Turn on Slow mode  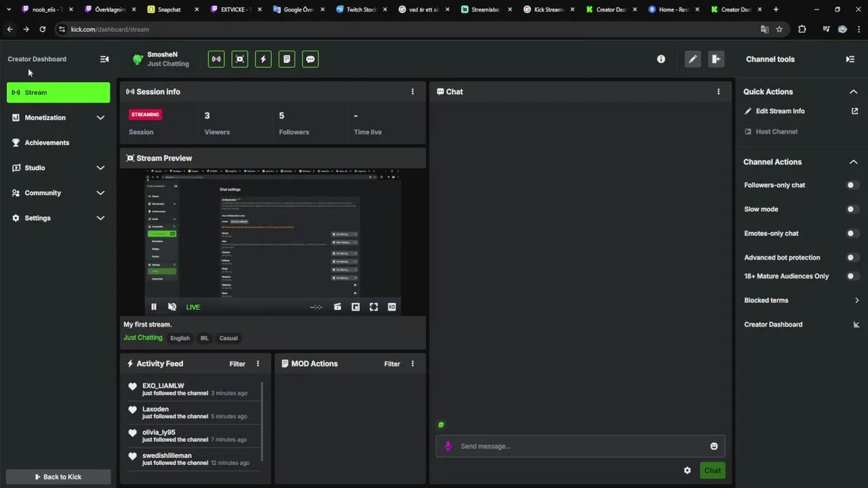(853, 209)
